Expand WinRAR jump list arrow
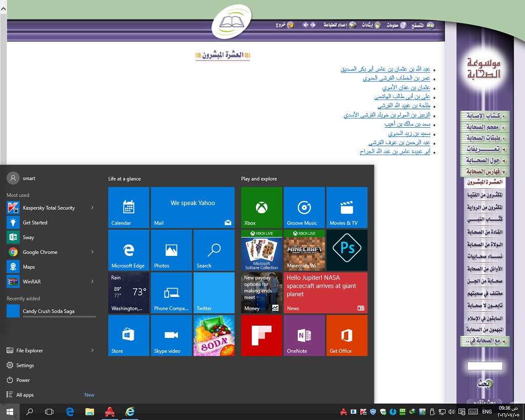525x420 pixels. (92, 282)
